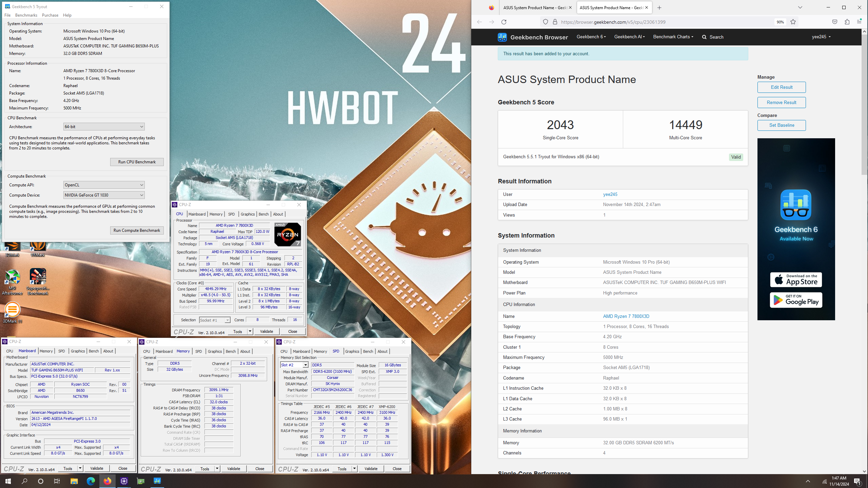Click the Windows Start button
868x488 pixels.
coord(8,481)
